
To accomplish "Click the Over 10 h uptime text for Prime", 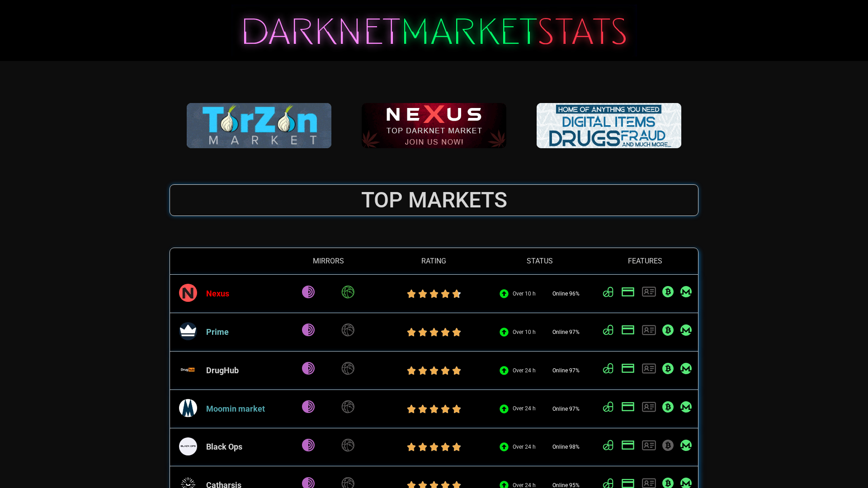I will 524,332.
